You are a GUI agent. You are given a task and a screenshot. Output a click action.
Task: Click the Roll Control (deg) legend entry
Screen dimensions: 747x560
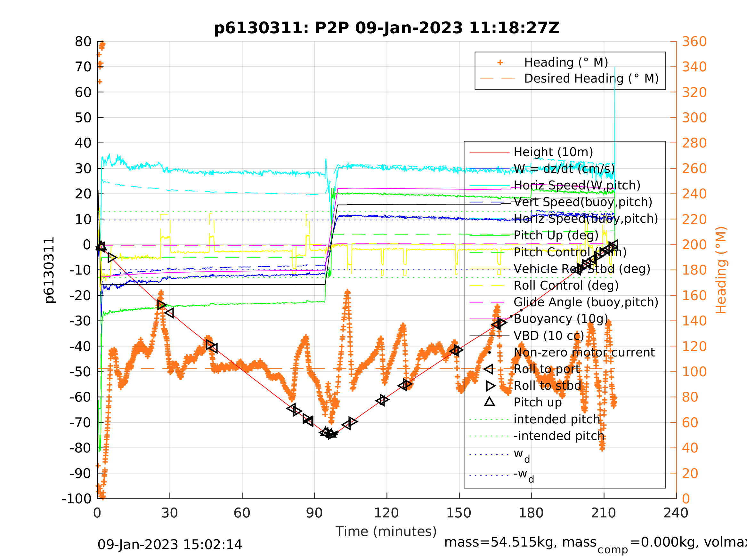coord(566,285)
